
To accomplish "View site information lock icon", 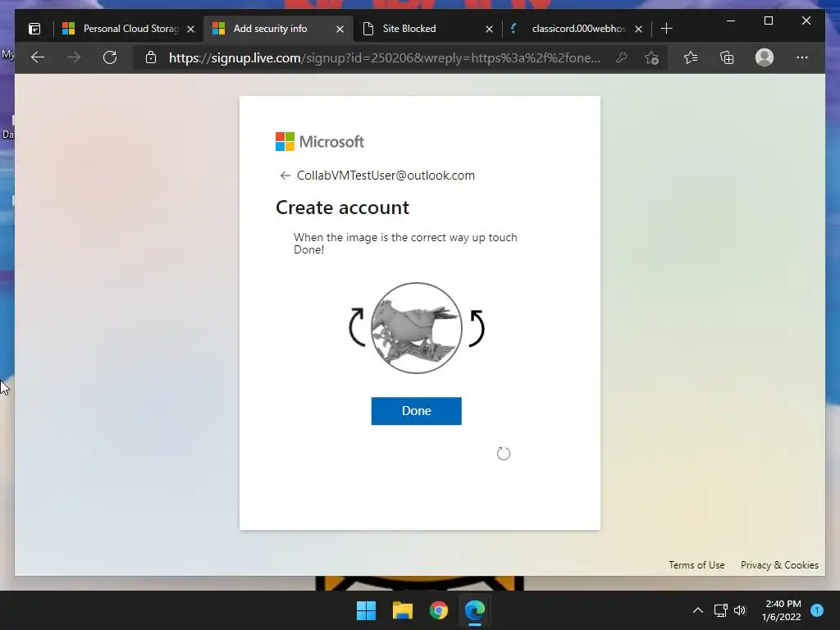I will point(151,57).
